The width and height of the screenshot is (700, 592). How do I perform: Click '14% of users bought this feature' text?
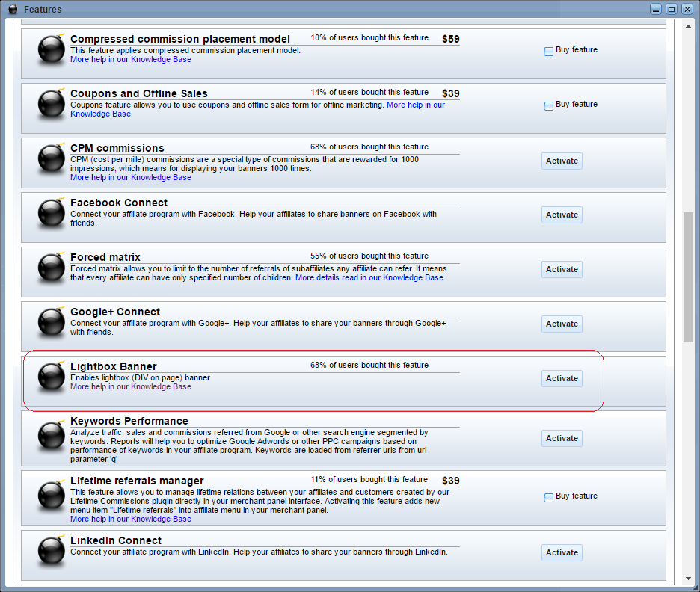[x=369, y=92]
